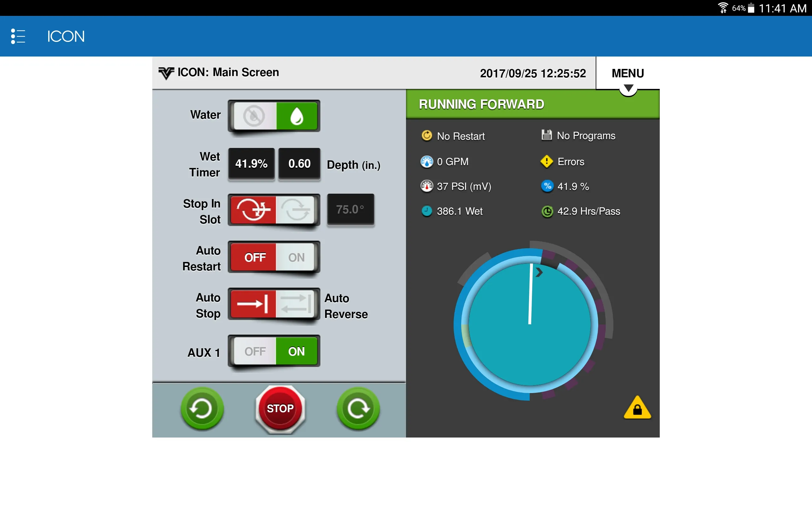This screenshot has width=812, height=508.
Task: Tap the No Restart status icon
Action: [427, 136]
